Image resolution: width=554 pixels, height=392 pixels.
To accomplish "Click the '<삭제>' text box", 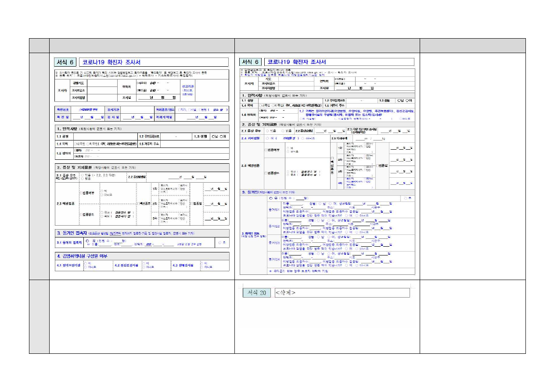I will point(342,293).
